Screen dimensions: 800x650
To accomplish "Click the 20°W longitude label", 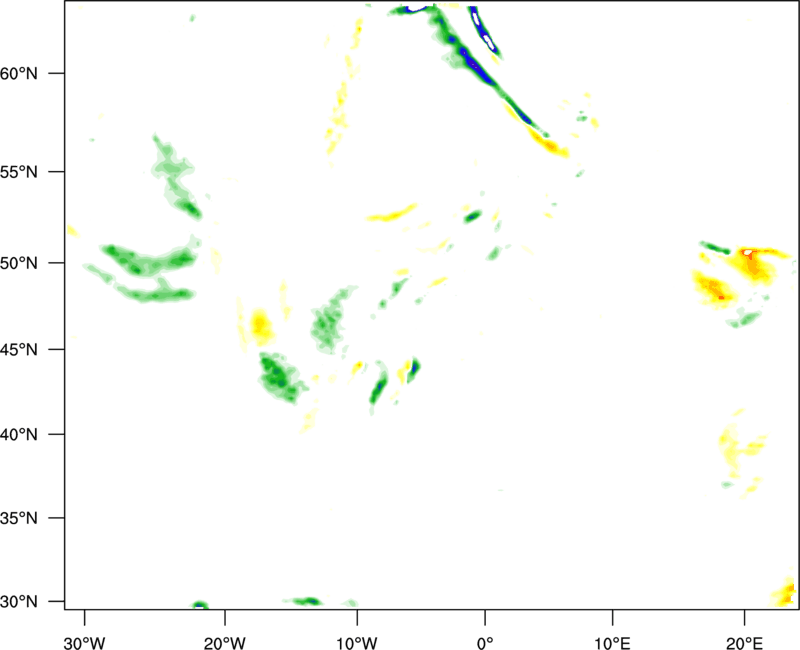I will [x=225, y=643].
